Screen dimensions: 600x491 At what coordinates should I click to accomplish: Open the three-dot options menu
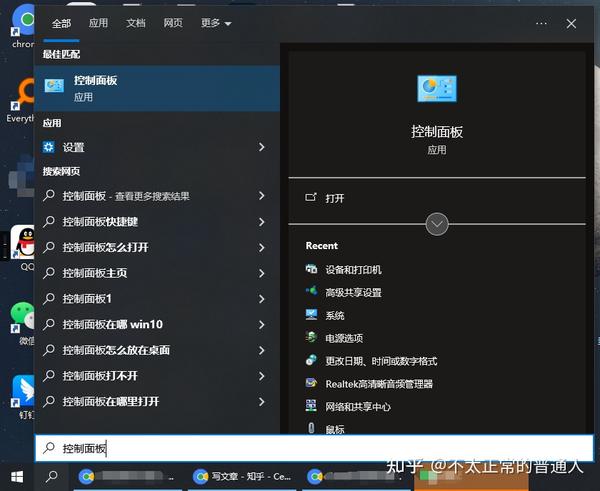pyautogui.click(x=541, y=23)
